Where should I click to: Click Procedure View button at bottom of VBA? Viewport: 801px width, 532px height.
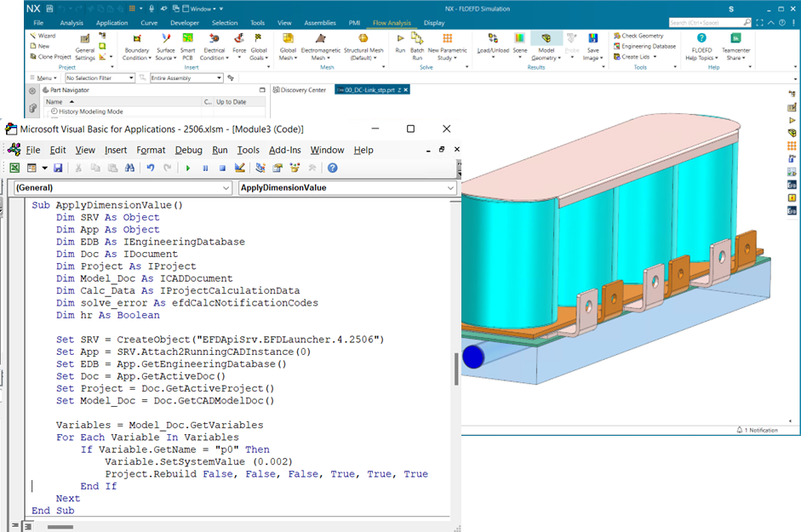(x=14, y=525)
